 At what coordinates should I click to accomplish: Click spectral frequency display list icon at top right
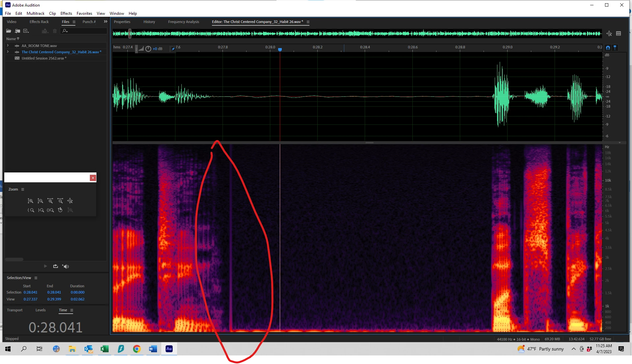coord(619,34)
